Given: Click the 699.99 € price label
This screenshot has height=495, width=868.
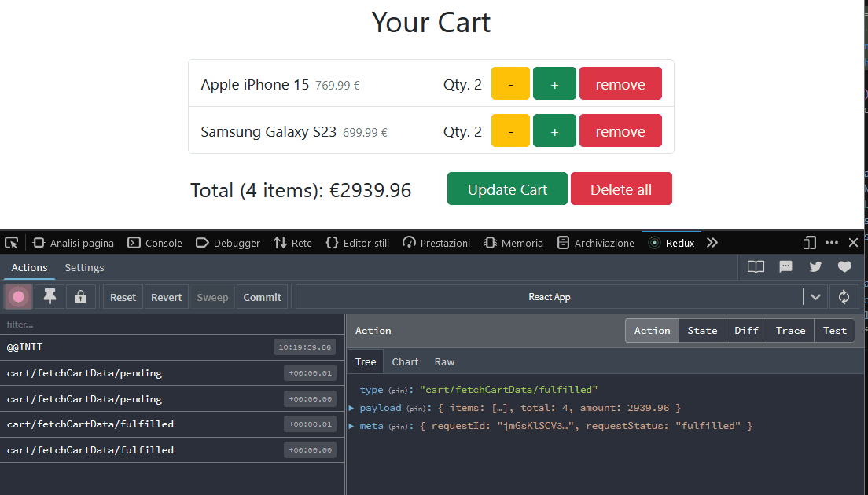Looking at the screenshot, I should (x=365, y=132).
